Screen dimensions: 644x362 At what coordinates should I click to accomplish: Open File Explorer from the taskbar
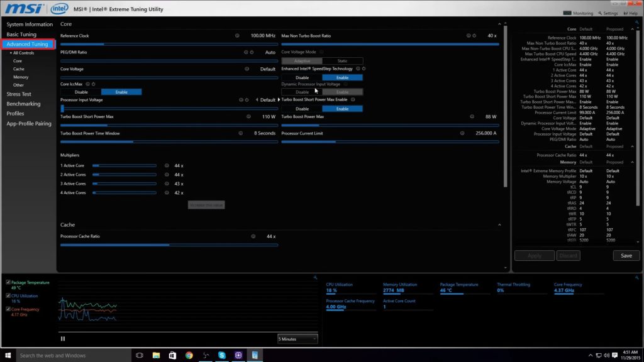156,356
